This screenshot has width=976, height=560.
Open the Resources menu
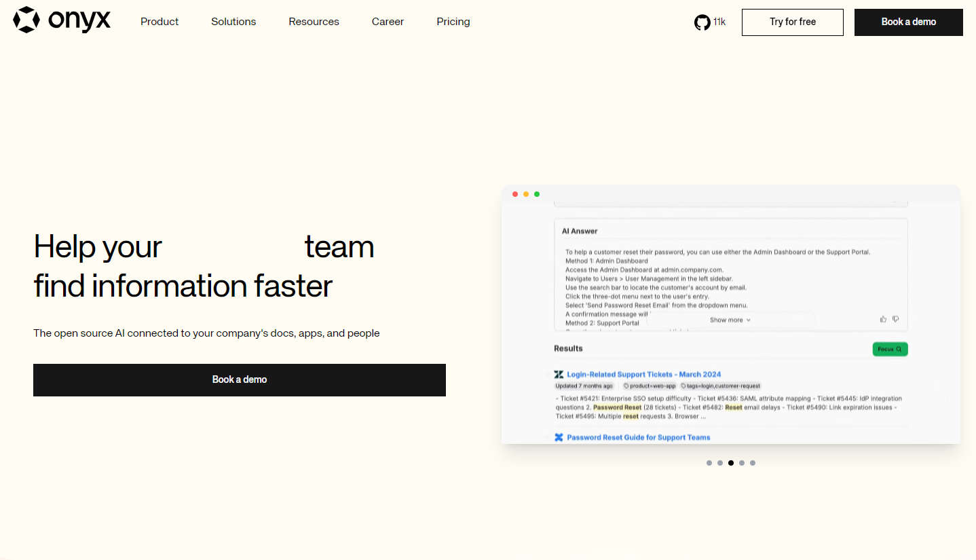point(314,22)
